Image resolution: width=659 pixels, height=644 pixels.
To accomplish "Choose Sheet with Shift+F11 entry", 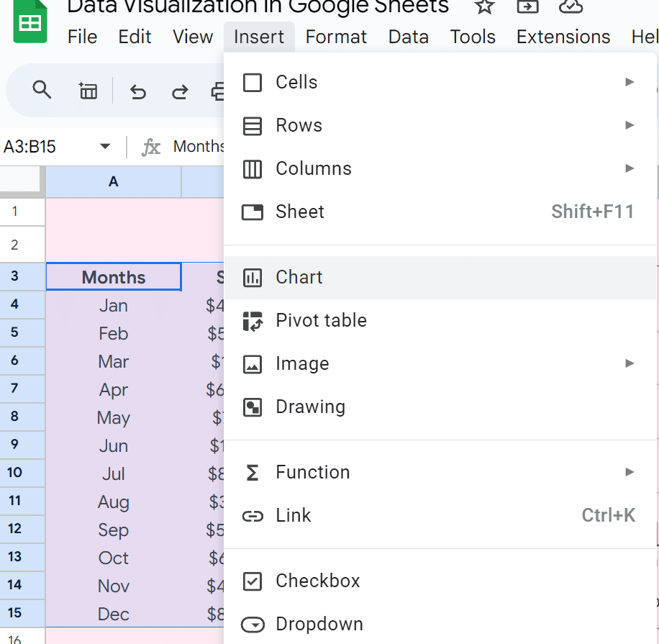I will pyautogui.click(x=440, y=212).
